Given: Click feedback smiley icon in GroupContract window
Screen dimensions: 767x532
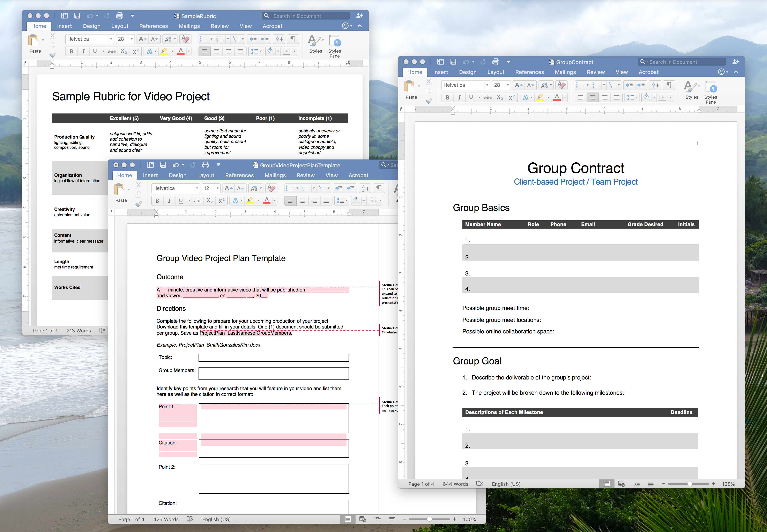Looking at the screenshot, I should (721, 72).
